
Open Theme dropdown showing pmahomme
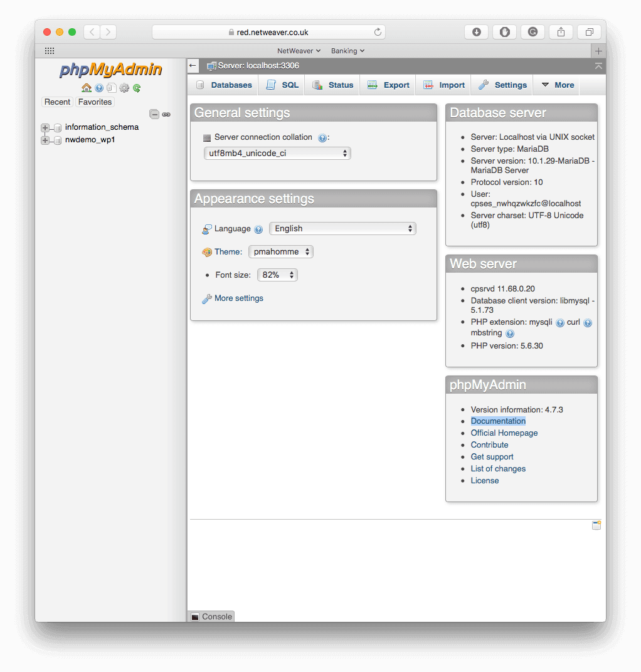pos(281,252)
